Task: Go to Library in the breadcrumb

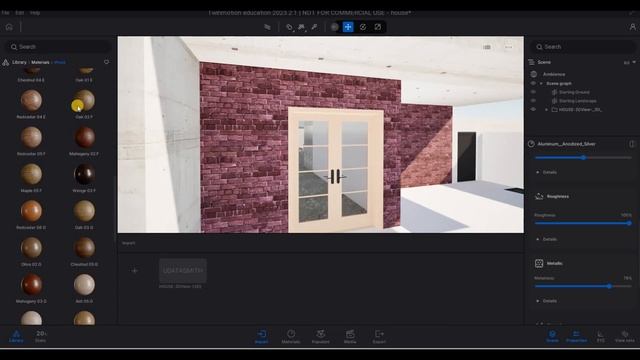Action: coord(19,62)
